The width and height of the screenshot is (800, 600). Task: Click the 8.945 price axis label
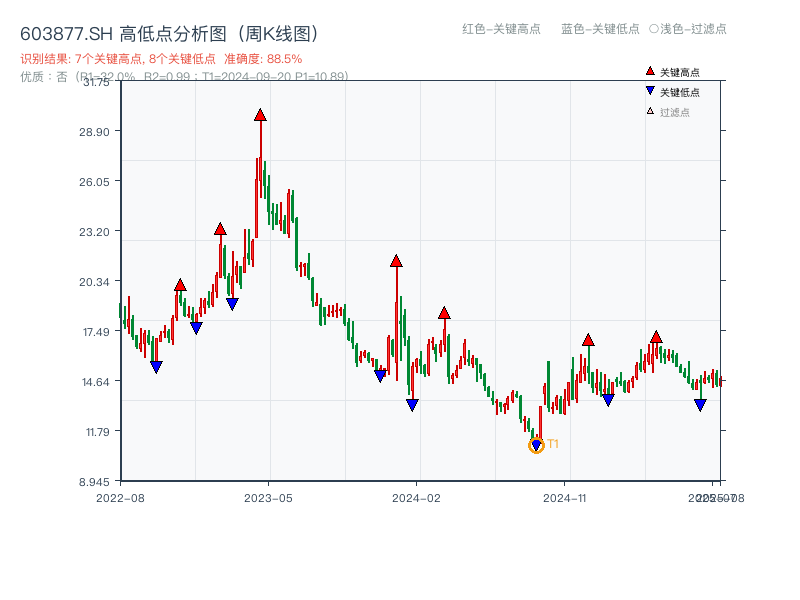coord(94,482)
